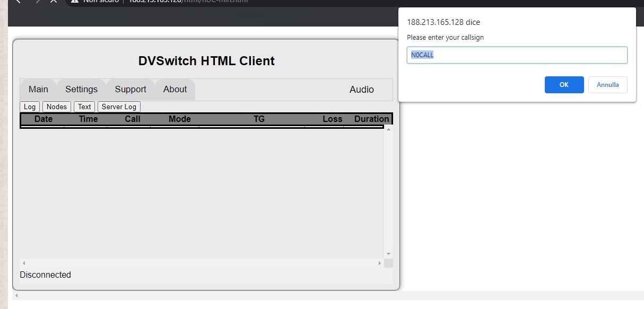Open the Audio panel
Image resolution: width=644 pixels, height=309 pixels.
361,90
